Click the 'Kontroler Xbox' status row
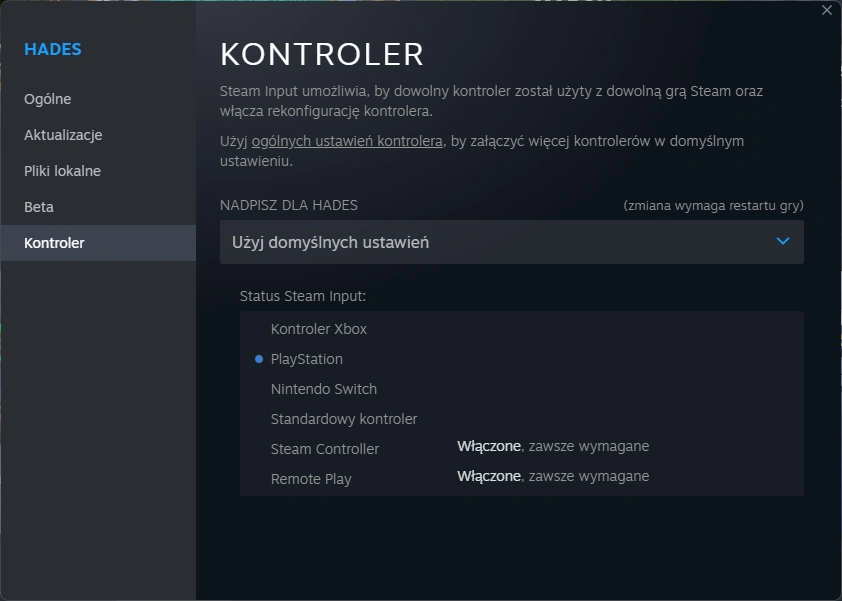This screenshot has height=601, width=842. click(x=521, y=329)
